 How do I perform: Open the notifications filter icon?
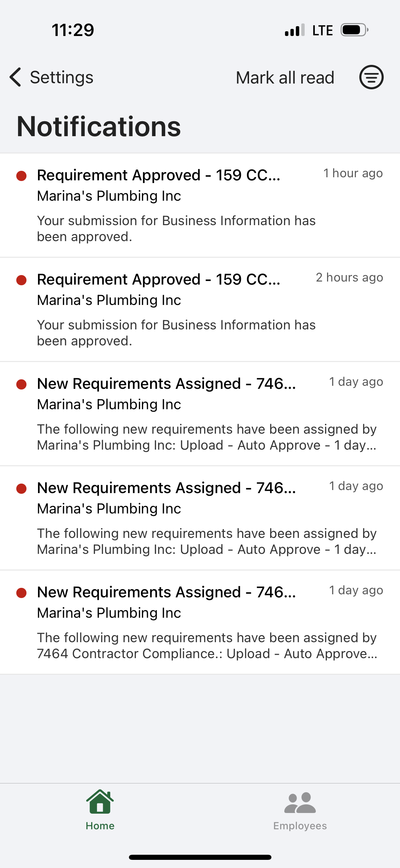point(371,77)
